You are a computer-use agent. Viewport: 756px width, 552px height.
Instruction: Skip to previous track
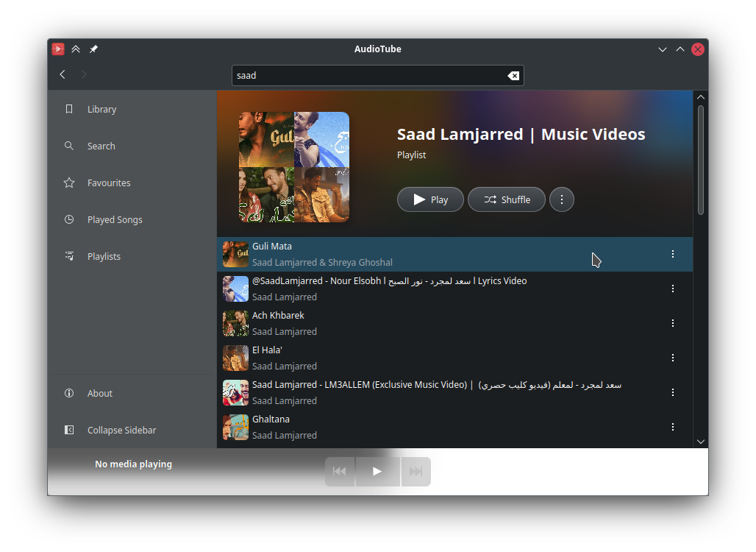tap(340, 472)
